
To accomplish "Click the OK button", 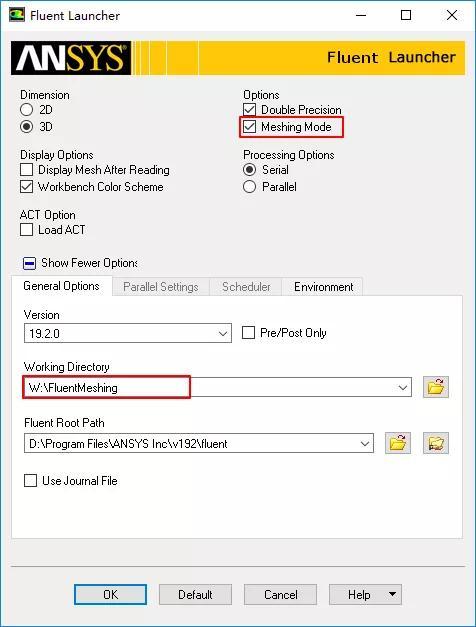I will click(x=110, y=595).
